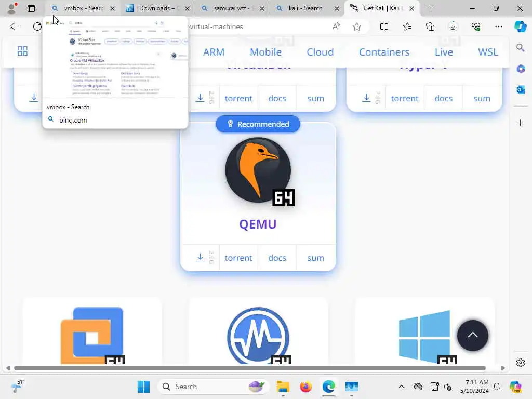Click the scroll-to-top round button
This screenshot has height=399, width=532.
click(x=473, y=336)
